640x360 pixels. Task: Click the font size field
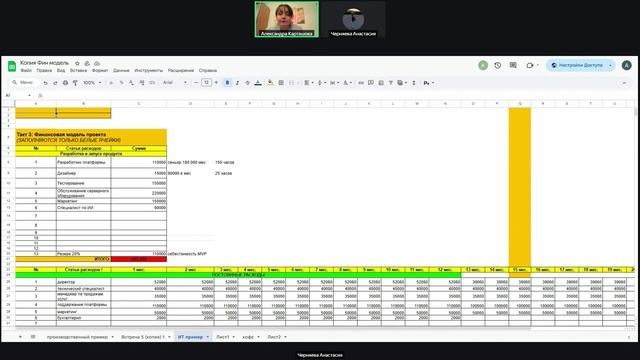point(206,83)
